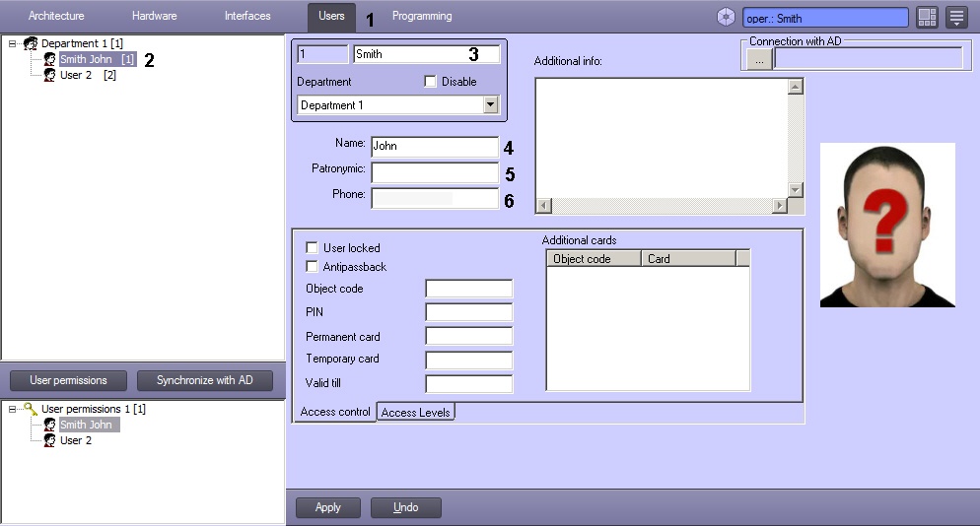Switch to the Interfaces tab
980x526 pixels.
click(247, 16)
